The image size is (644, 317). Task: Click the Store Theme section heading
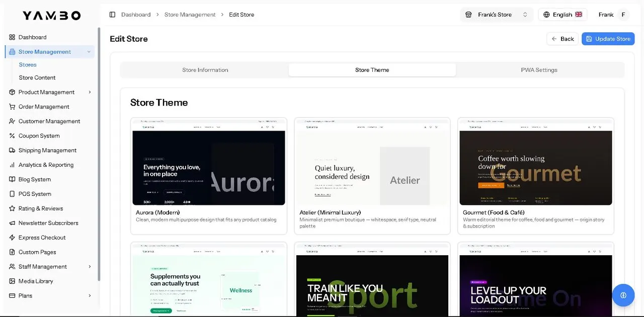click(x=159, y=102)
